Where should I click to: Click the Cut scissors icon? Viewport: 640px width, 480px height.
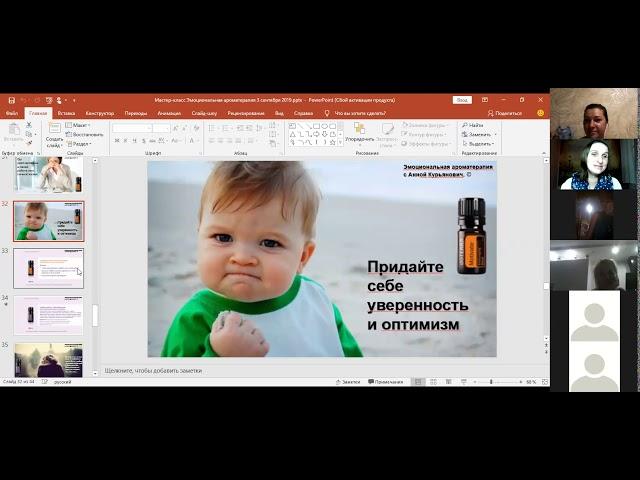pyautogui.click(x=29, y=125)
